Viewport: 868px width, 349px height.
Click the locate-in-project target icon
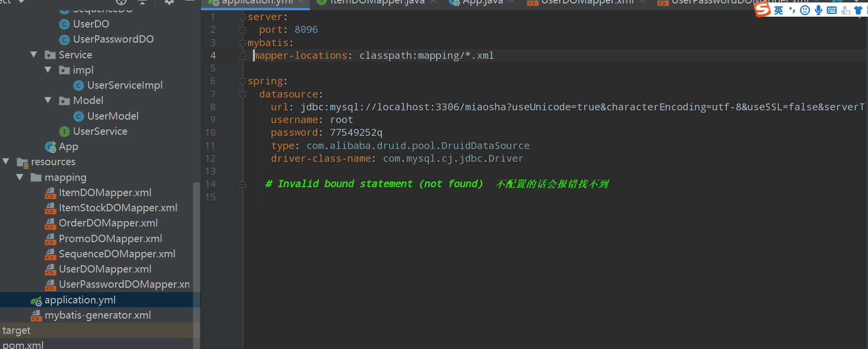click(x=121, y=2)
